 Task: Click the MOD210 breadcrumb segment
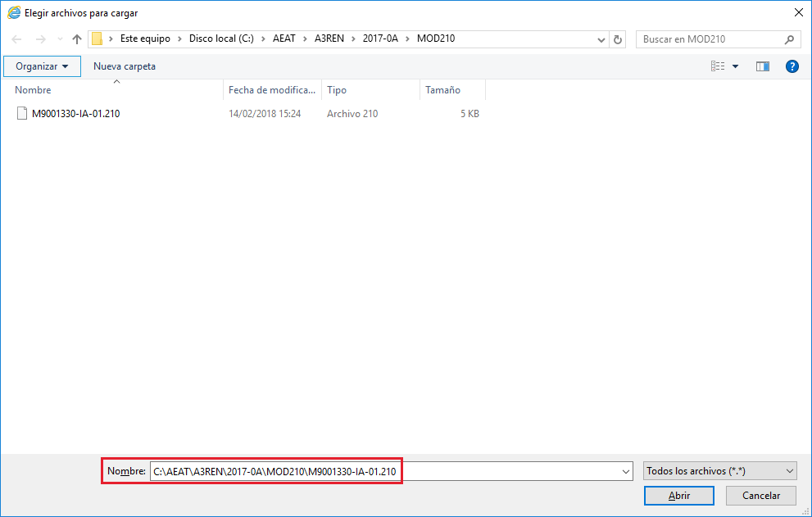[x=436, y=39]
